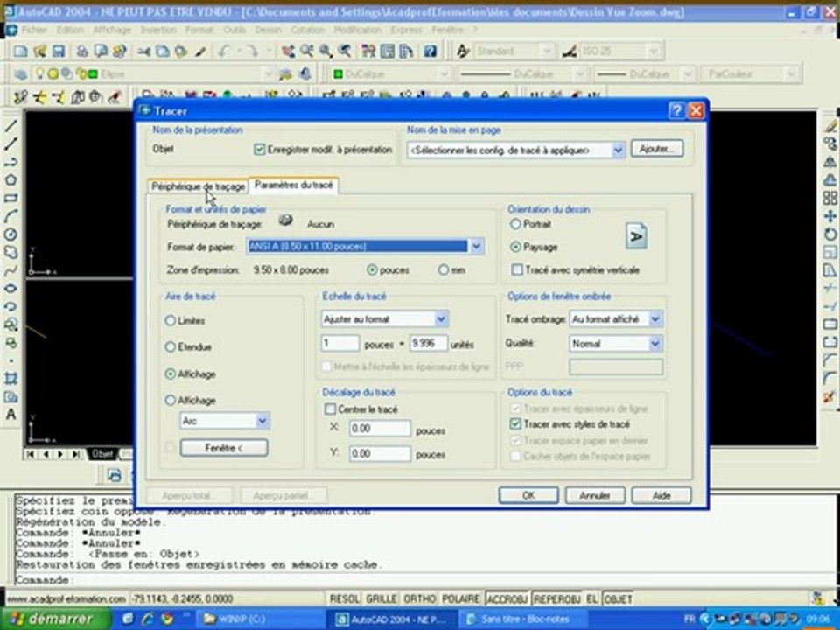Click the Rotate tool in modify toolbar
Viewport: 840px width, 630px height.
coord(829,234)
